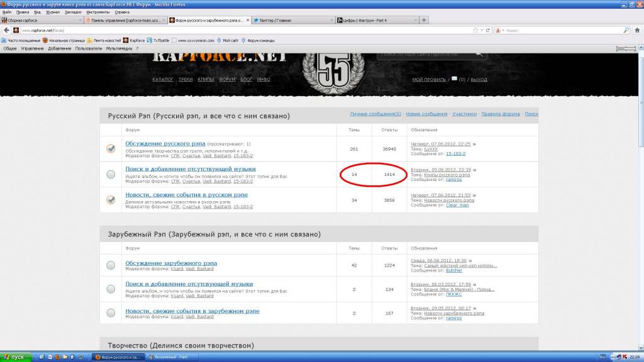
Task: Open Новости, свежие события в русском рэпе
Action: [186, 195]
